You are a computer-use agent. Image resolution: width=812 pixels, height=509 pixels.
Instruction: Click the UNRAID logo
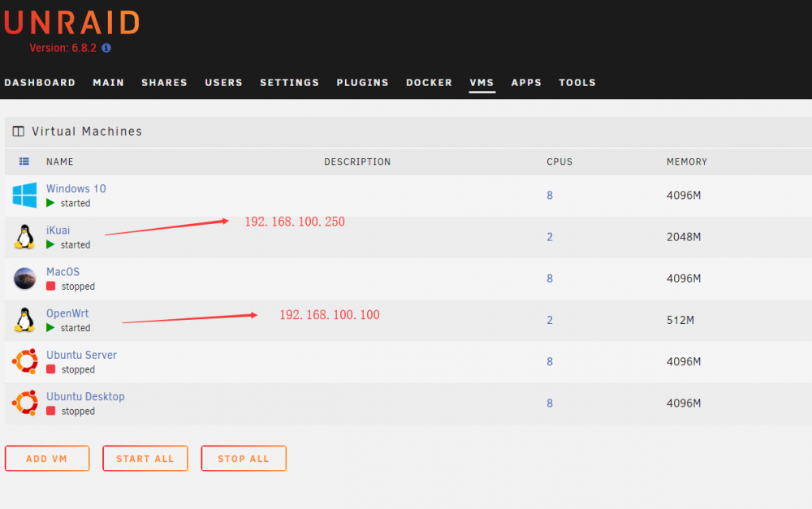click(x=71, y=24)
